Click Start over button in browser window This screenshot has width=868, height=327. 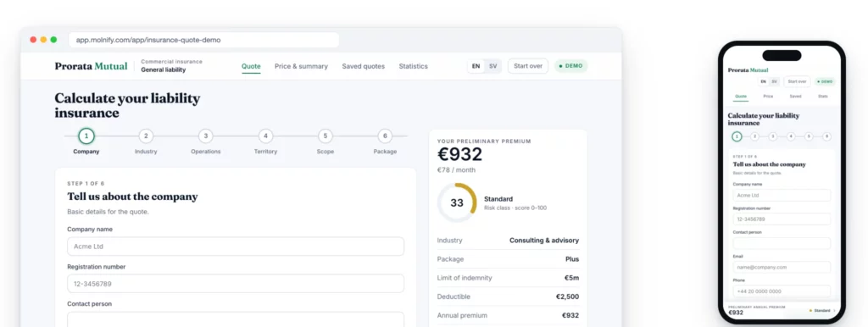tap(528, 66)
